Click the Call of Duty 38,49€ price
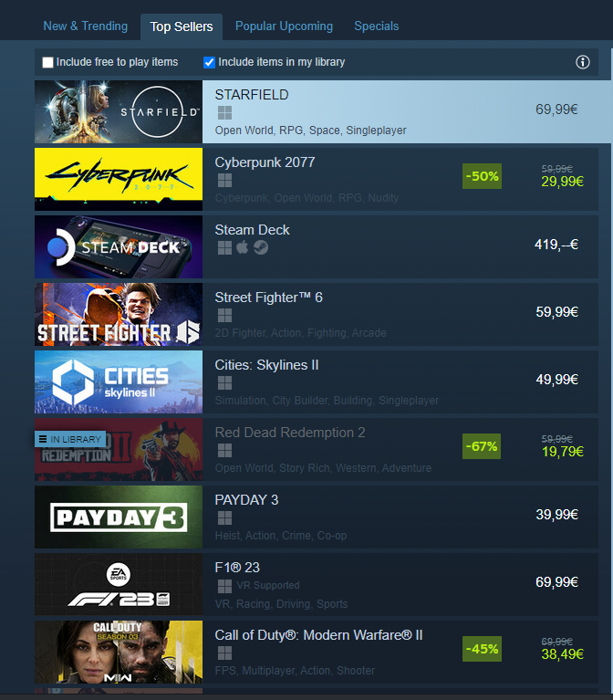613x700 pixels. (562, 654)
